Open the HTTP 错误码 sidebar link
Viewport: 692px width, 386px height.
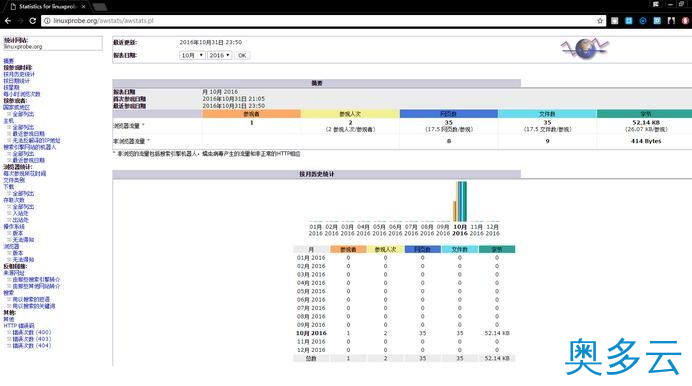19,326
